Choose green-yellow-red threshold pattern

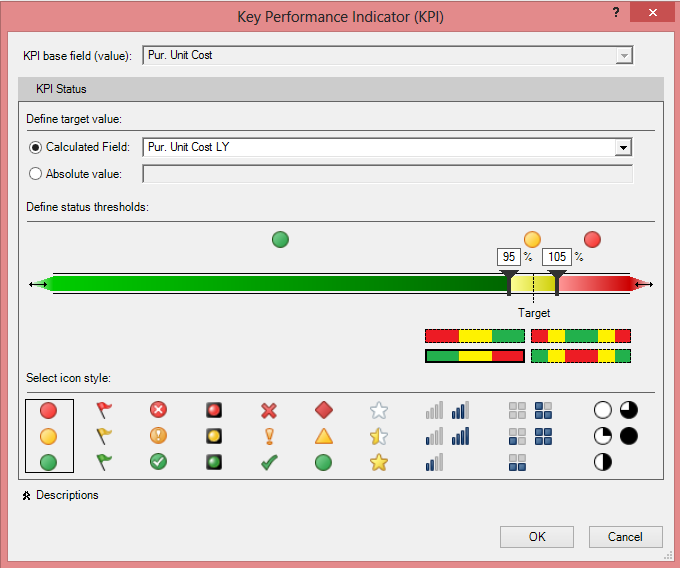(475, 356)
